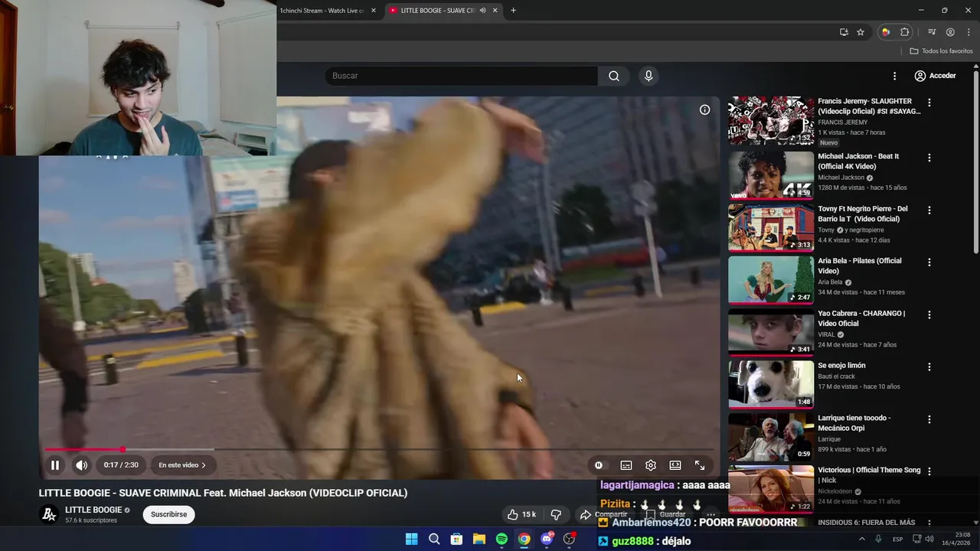This screenshot has height=551, width=980.
Task: Open options for Francis Jeremy SLAUGHTER video
Action: 929,103
